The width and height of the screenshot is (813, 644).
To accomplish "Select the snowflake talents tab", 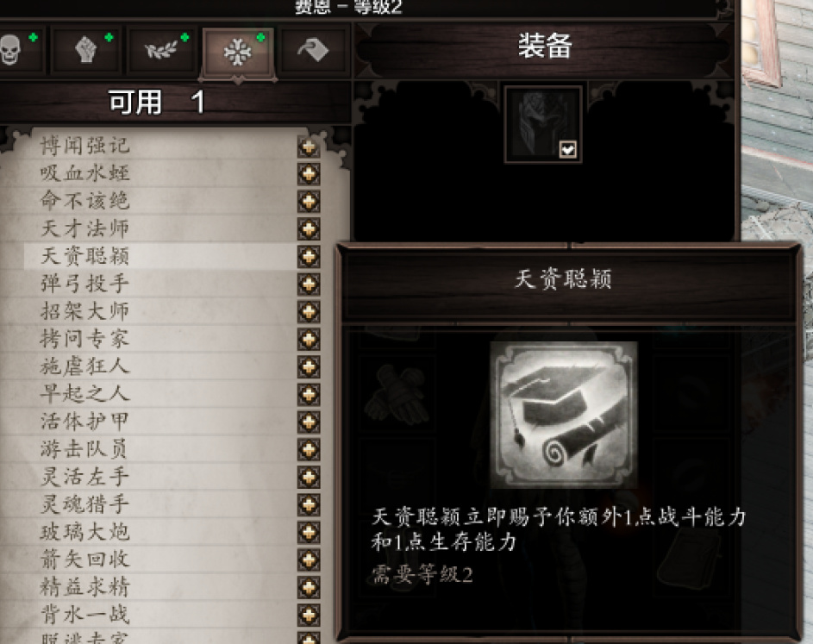I will [x=238, y=52].
